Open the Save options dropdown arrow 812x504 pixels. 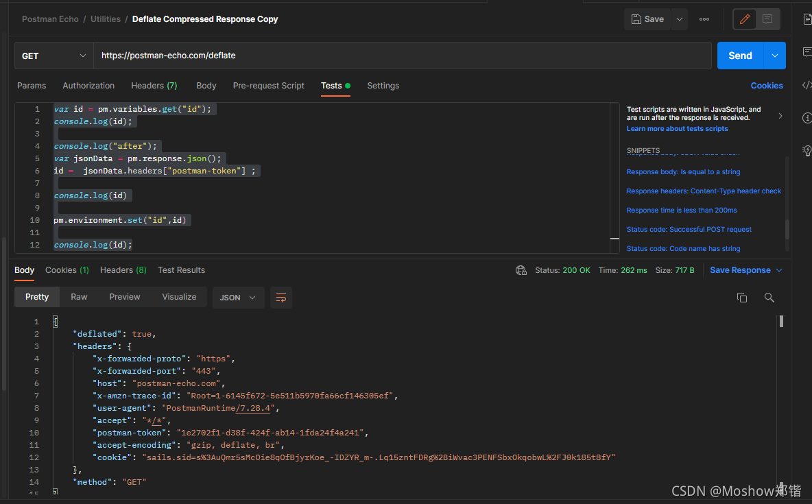680,19
